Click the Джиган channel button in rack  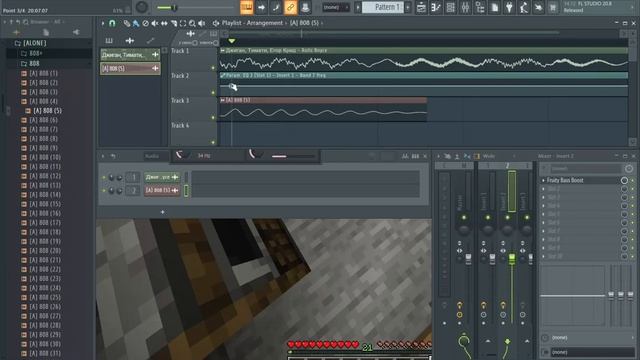[x=162, y=177]
